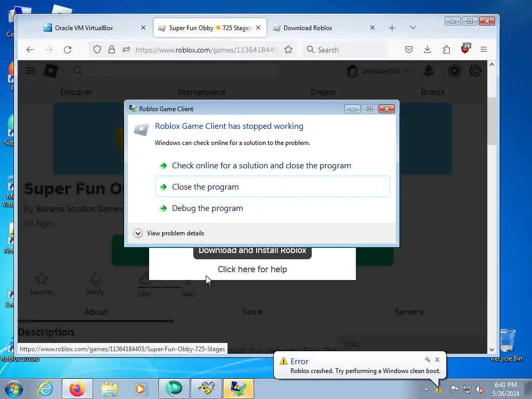Open Firefox downloads panel
Viewport: 532px width, 399px height.
(x=428, y=49)
